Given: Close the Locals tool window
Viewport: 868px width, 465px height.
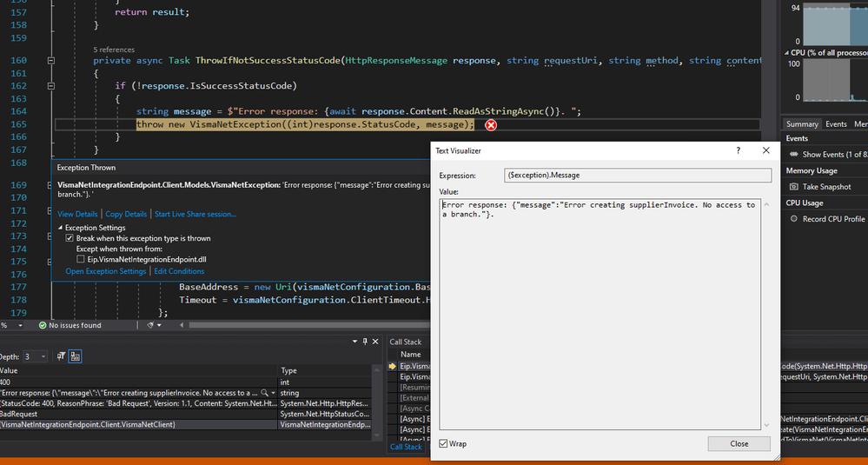Looking at the screenshot, I should (375, 342).
